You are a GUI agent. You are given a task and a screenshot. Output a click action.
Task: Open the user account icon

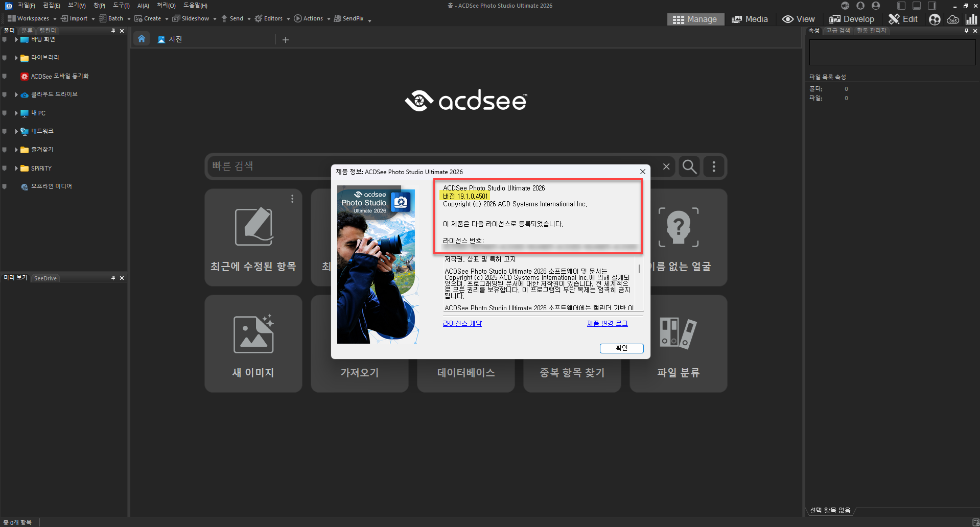876,6
